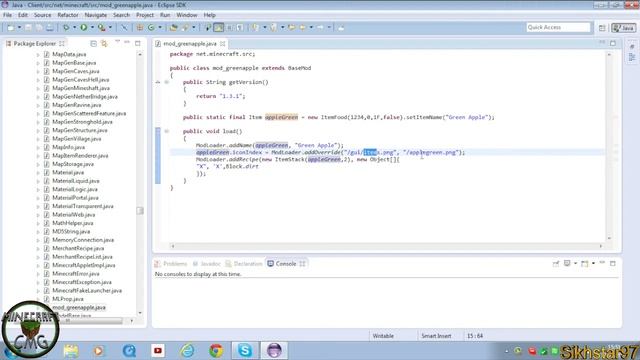Open the Refactor menu
The width and height of the screenshot is (640, 360).
[x=68, y=15]
